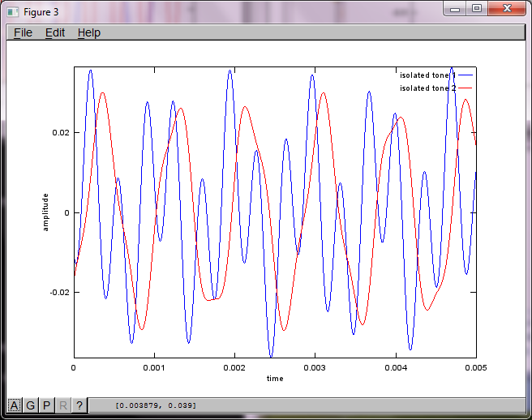
Task: Open the File menu
Action: [23, 33]
